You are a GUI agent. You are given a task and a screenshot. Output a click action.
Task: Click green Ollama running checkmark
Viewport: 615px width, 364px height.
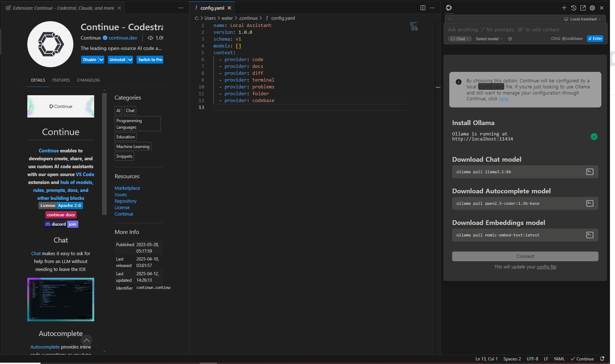(594, 137)
